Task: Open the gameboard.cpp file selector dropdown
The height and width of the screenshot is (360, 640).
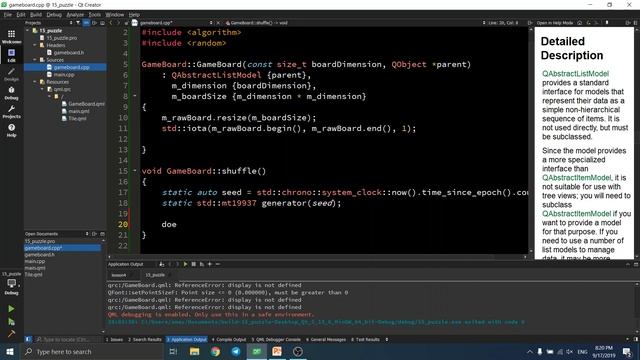Action: [176, 23]
